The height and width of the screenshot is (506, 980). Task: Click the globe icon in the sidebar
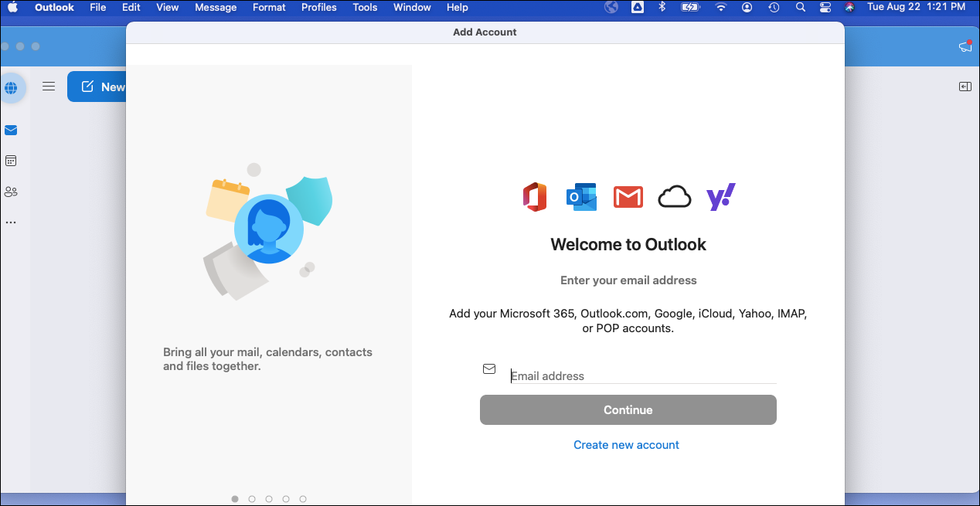pyautogui.click(x=11, y=88)
